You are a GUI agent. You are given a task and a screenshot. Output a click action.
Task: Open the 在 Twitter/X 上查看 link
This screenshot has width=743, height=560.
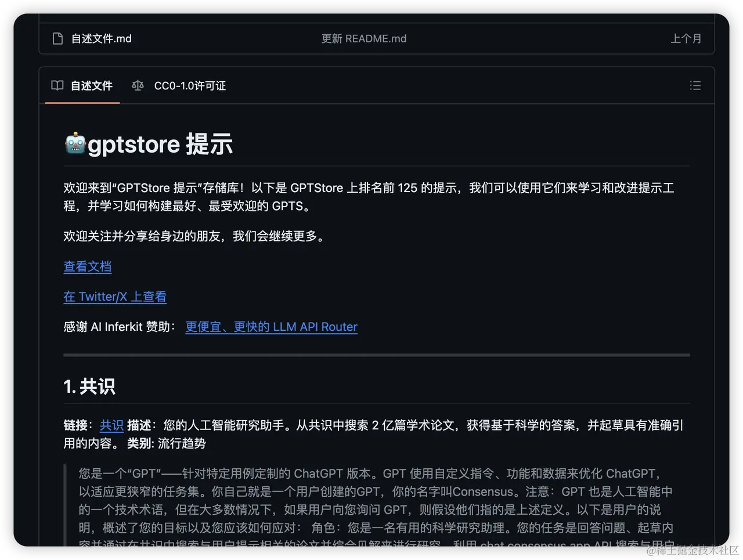tap(115, 297)
